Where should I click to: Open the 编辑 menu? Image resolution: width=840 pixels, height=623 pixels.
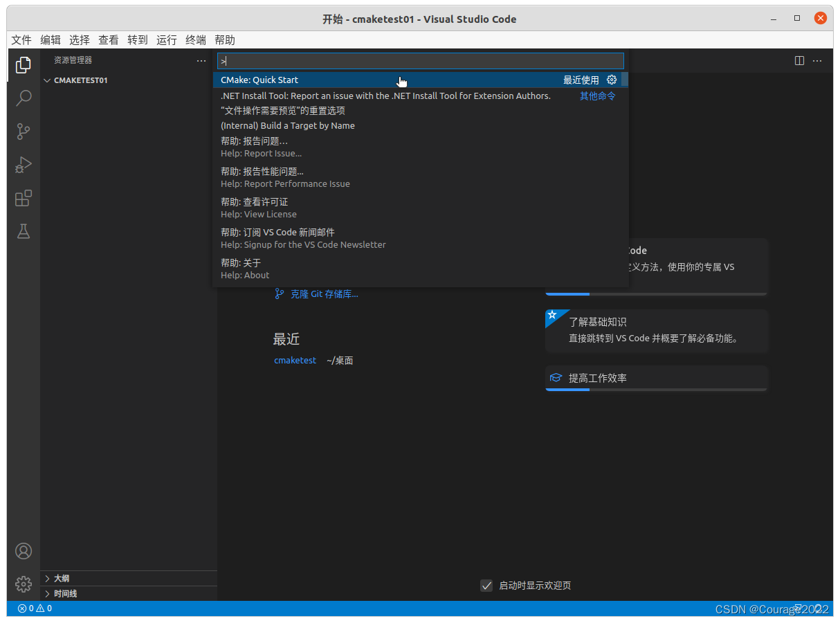click(x=51, y=40)
